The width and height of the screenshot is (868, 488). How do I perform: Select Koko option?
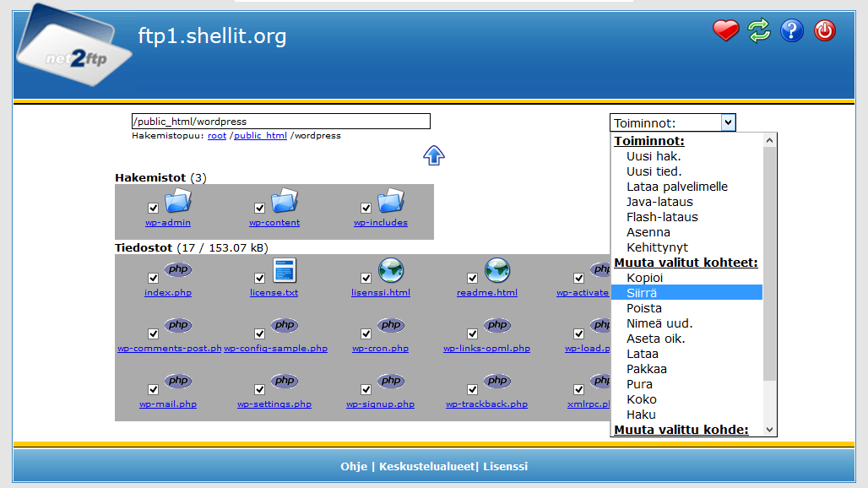(686, 399)
